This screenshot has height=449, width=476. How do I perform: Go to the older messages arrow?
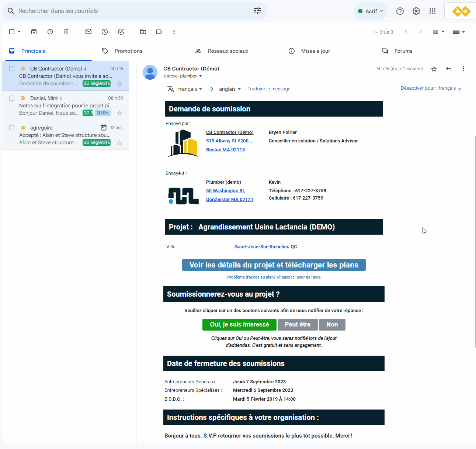[x=420, y=32]
